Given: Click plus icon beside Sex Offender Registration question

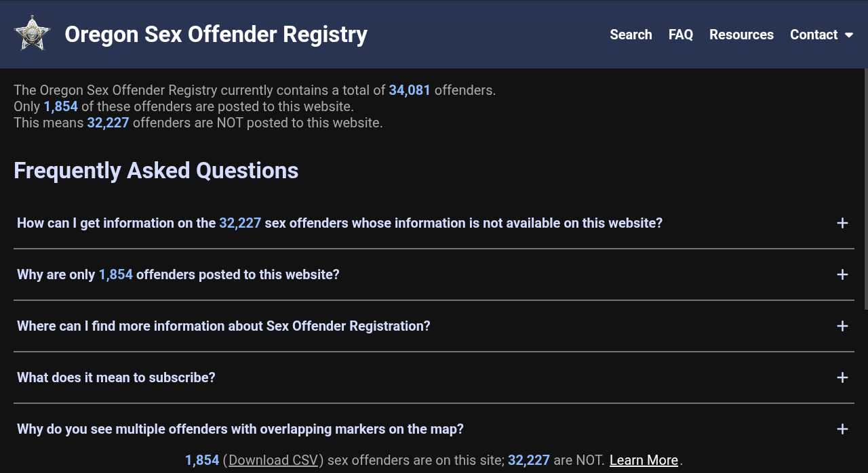Looking at the screenshot, I should click(x=842, y=326).
